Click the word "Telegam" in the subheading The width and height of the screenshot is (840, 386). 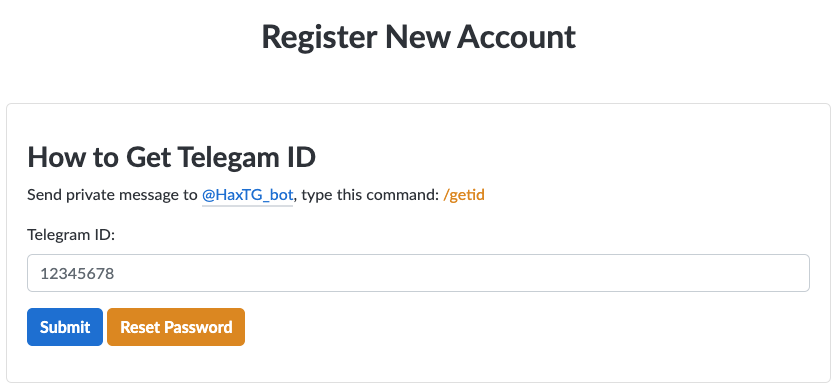tap(227, 157)
